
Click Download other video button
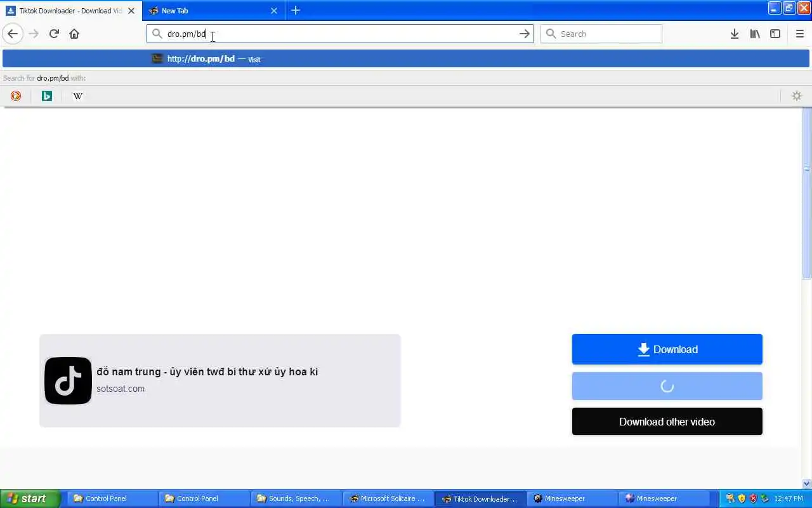coord(667,422)
